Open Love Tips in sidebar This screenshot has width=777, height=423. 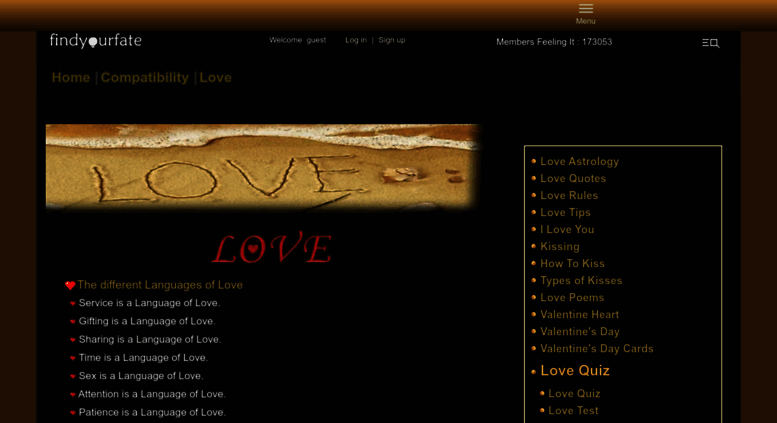click(565, 212)
